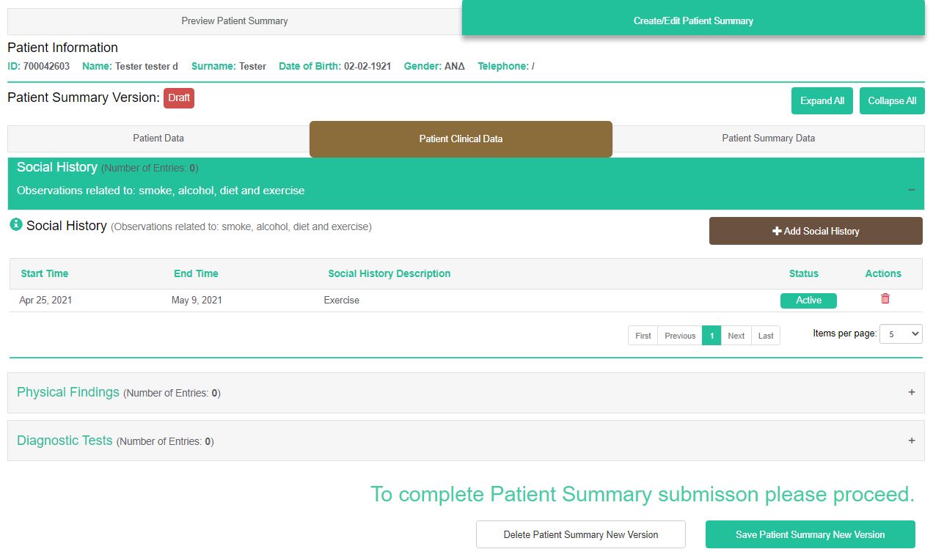Toggle the Active status badge
The image size is (933, 560).
tap(808, 301)
